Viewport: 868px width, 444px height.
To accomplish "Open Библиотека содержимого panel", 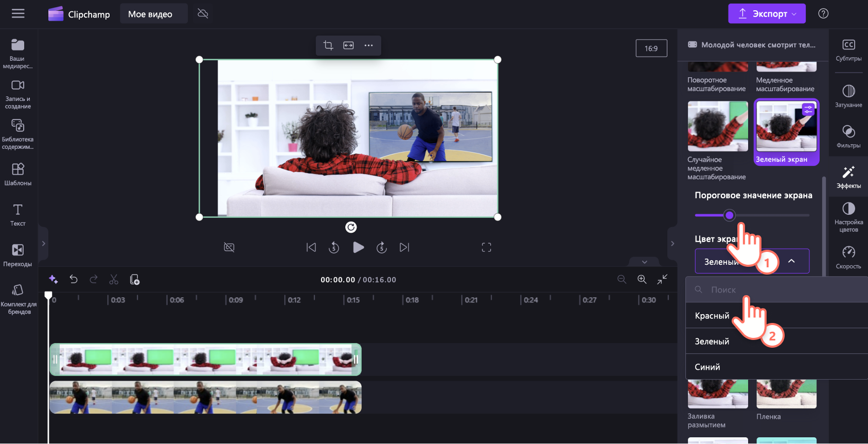I will pos(18,135).
